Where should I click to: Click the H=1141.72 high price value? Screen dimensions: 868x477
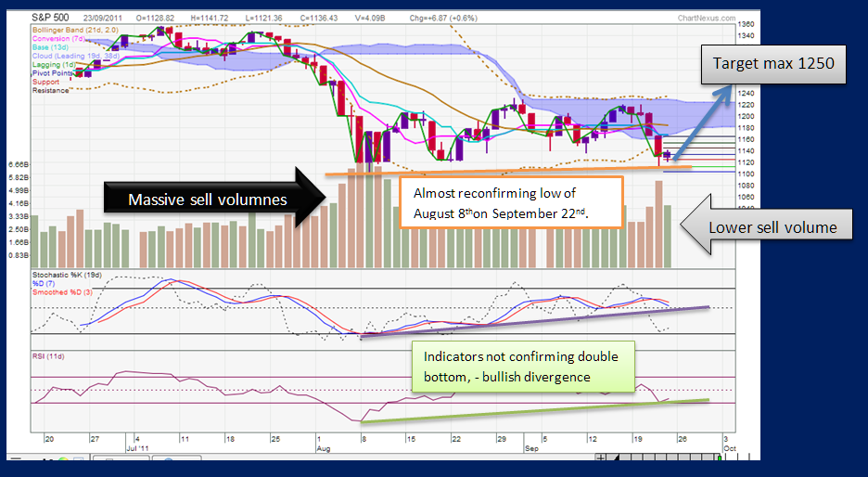click(210, 19)
